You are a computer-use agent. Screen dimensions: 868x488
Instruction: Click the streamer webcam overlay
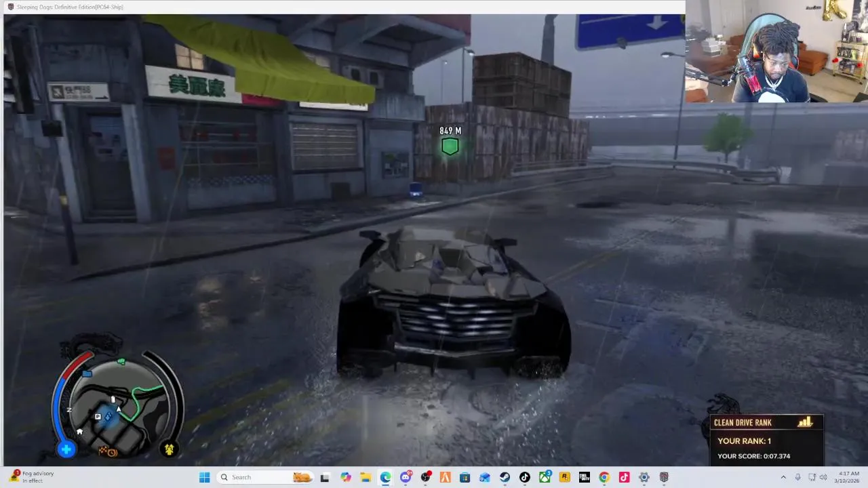point(776,51)
